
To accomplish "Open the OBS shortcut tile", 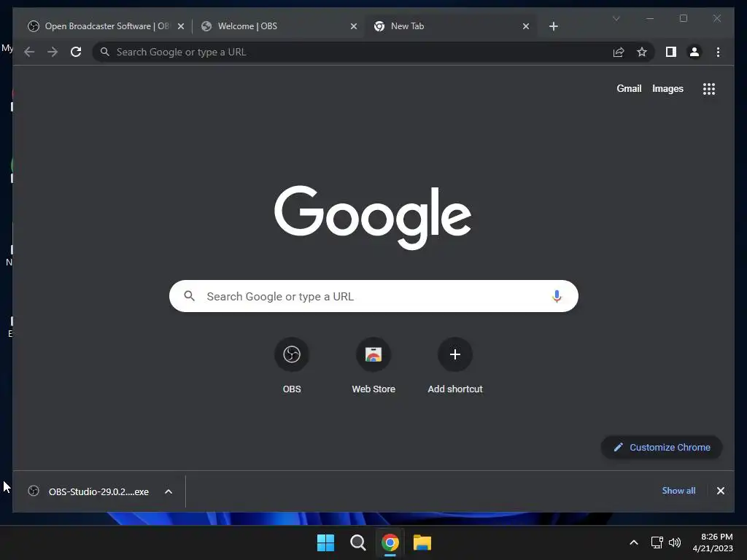I will tap(292, 365).
